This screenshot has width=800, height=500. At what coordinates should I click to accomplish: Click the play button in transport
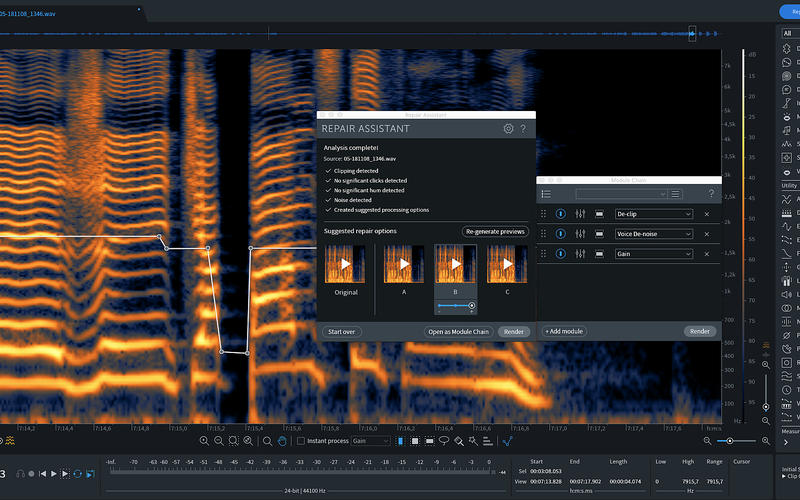(x=54, y=473)
